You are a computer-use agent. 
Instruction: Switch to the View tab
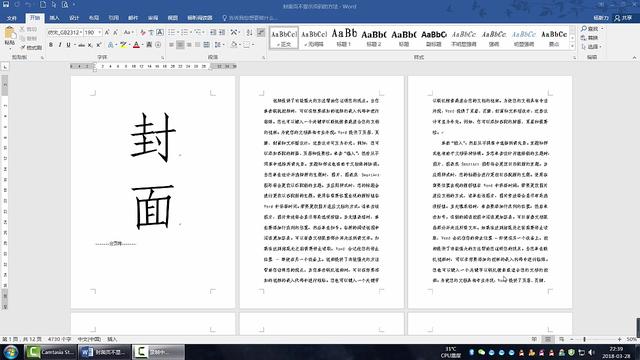coord(173,18)
